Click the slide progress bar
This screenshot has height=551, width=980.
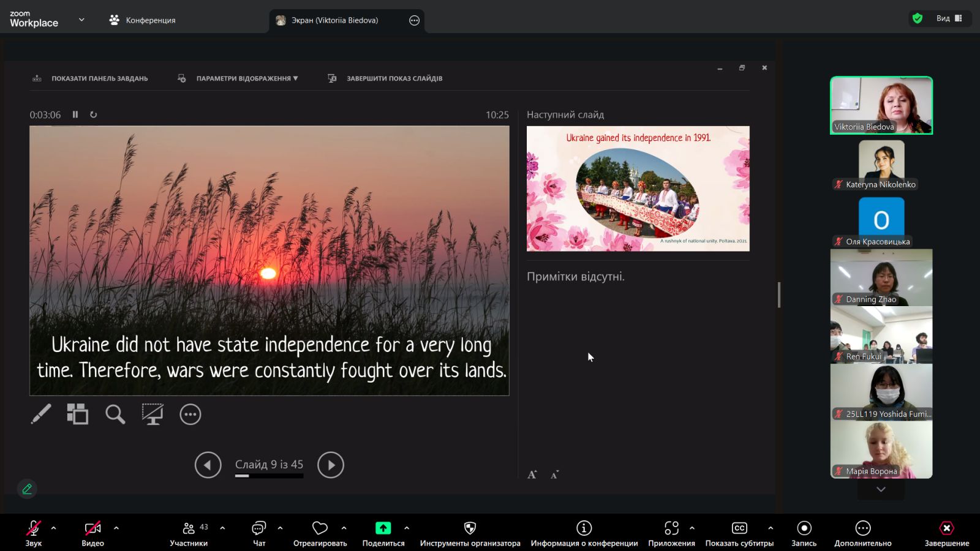click(x=269, y=476)
